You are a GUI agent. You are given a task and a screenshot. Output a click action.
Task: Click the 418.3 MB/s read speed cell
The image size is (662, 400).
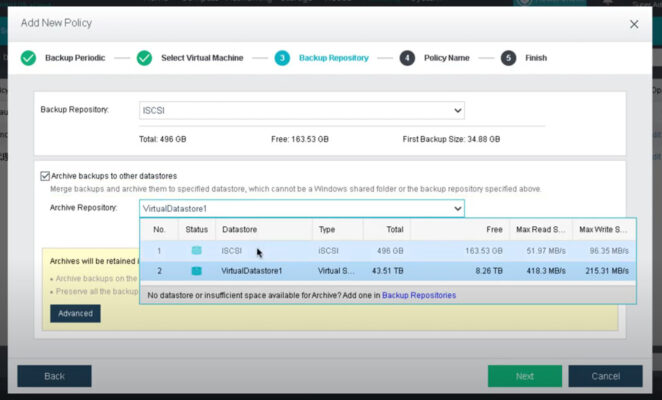pyautogui.click(x=546, y=271)
